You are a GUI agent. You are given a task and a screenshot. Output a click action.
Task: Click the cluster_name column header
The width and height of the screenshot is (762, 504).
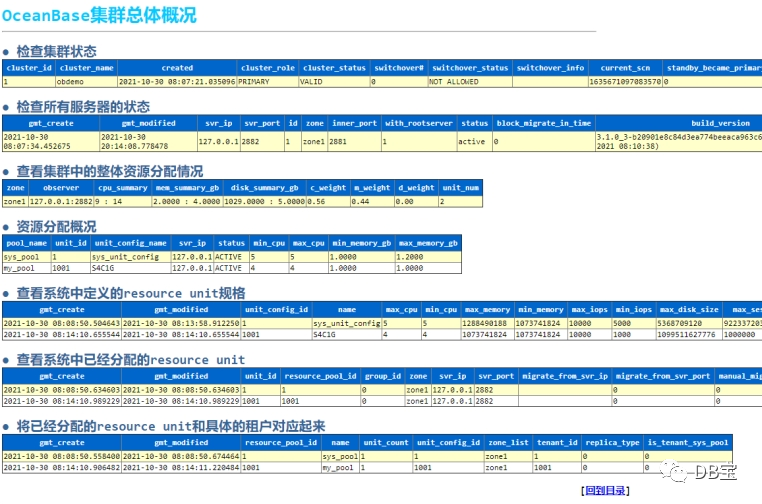click(87, 68)
